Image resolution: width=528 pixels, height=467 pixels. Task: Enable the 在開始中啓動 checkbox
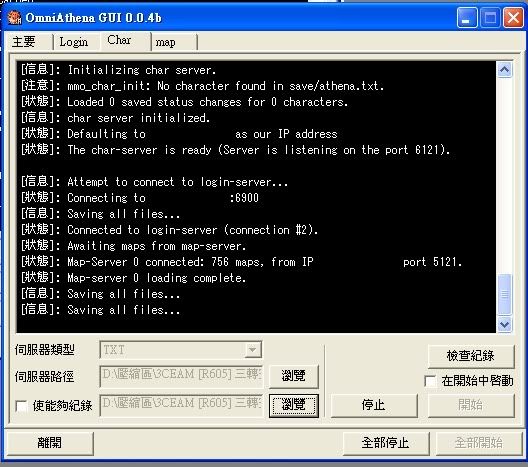pyautogui.click(x=430, y=381)
